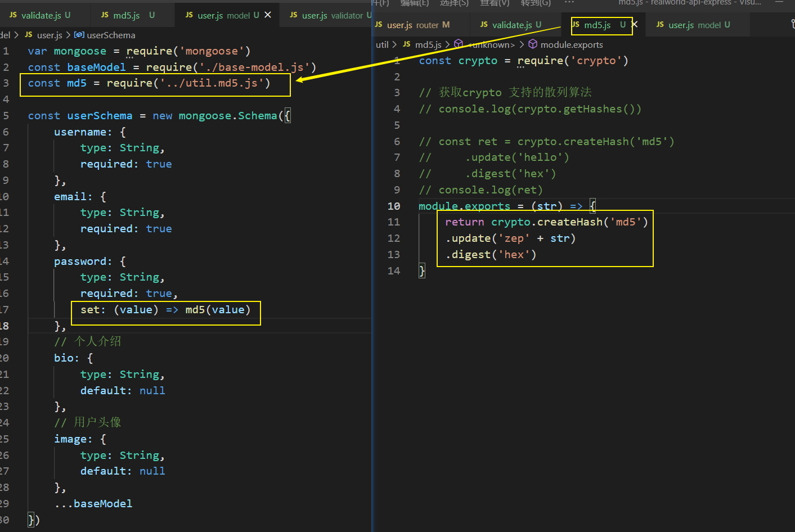Click the "// 个人介绍" comment
Screen dimensions: 795x532
(x=88, y=341)
